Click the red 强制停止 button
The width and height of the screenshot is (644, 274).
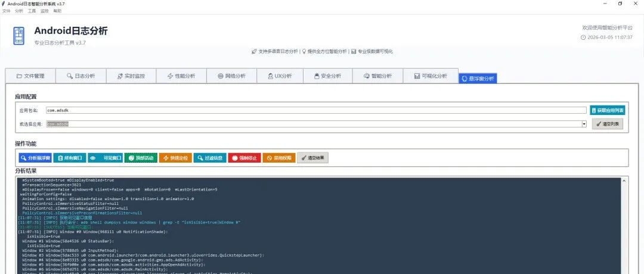coord(244,158)
